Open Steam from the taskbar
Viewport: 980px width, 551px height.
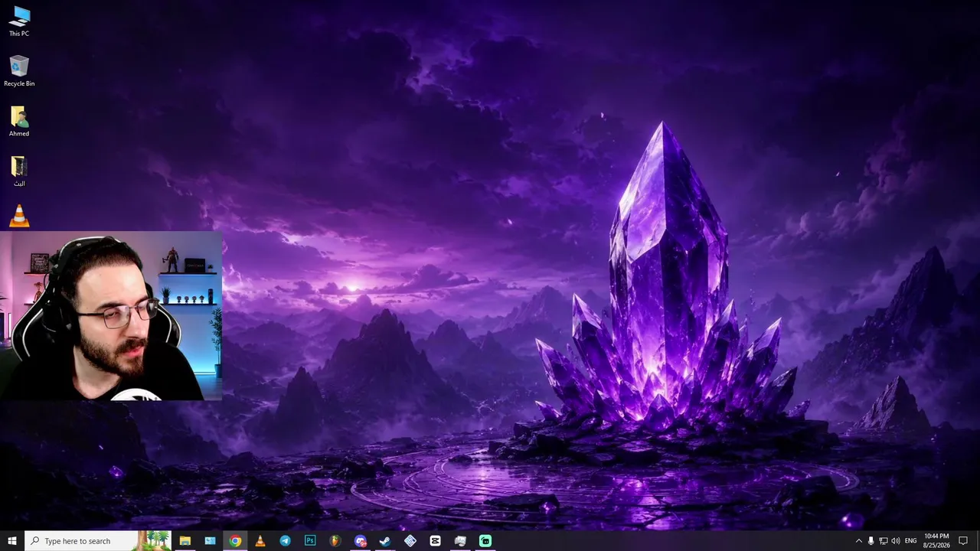(x=385, y=541)
